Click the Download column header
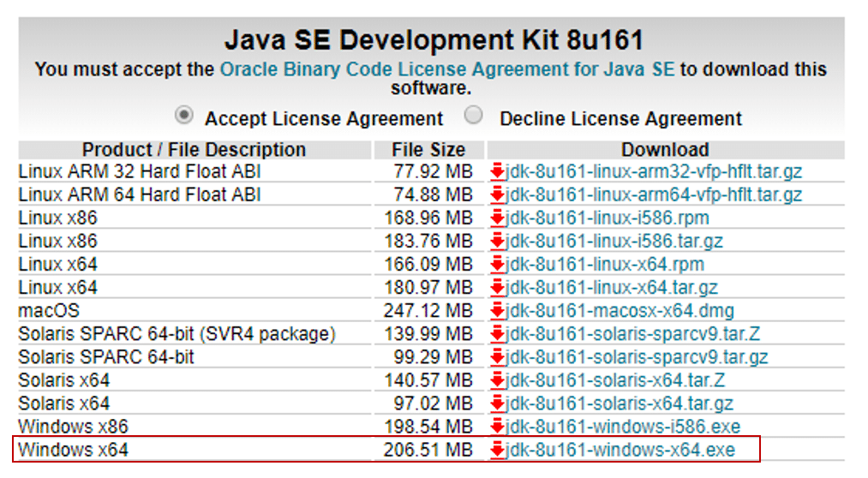Image resolution: width=868 pixels, height=478 pixels. click(666, 150)
